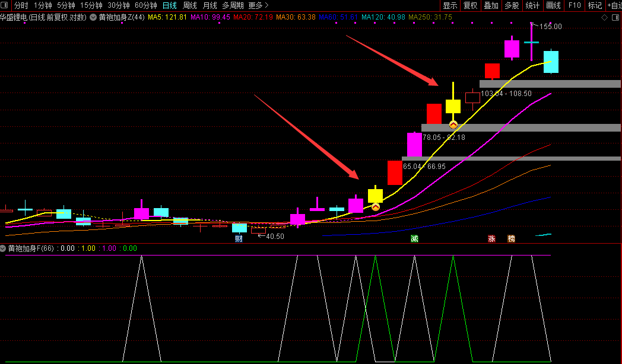Image resolution: width=622 pixels, height=364 pixels.
Task: Click the red 涨 marker icon
Action: click(491, 239)
